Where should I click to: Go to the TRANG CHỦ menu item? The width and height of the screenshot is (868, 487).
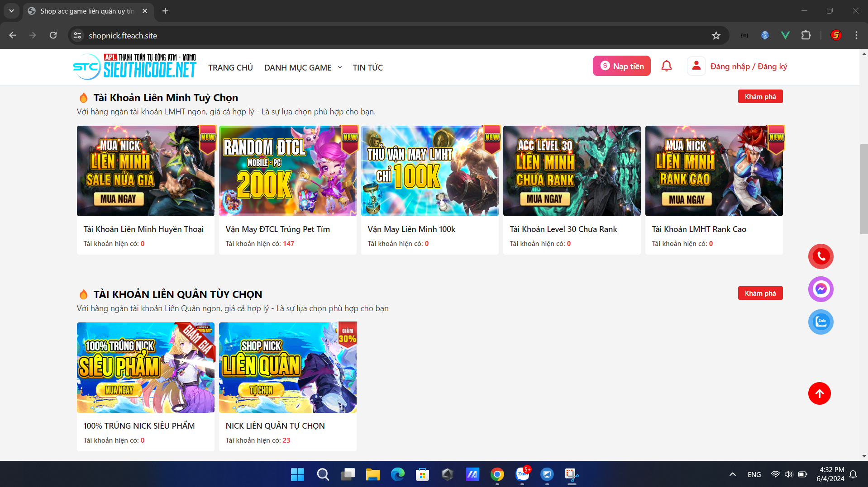(230, 67)
